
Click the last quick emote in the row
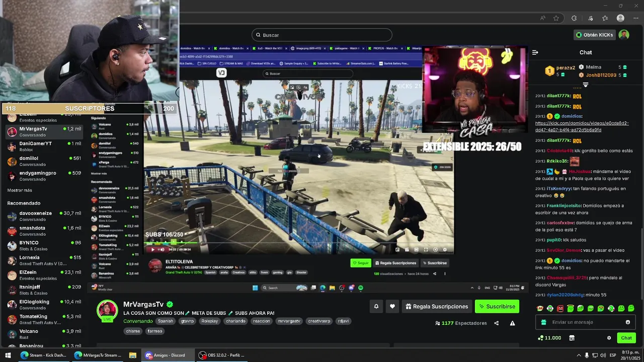[x=631, y=308]
